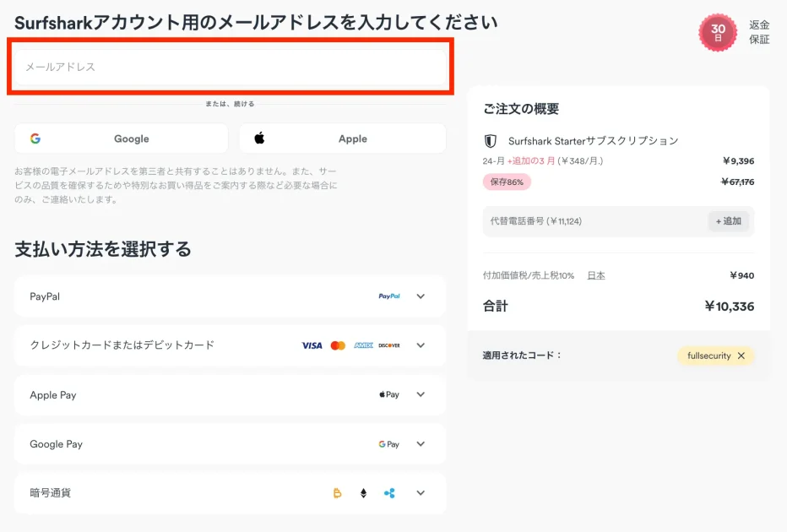Expand the credit or debit card chevron
Screen dimensions: 787x532
pyautogui.click(x=421, y=345)
